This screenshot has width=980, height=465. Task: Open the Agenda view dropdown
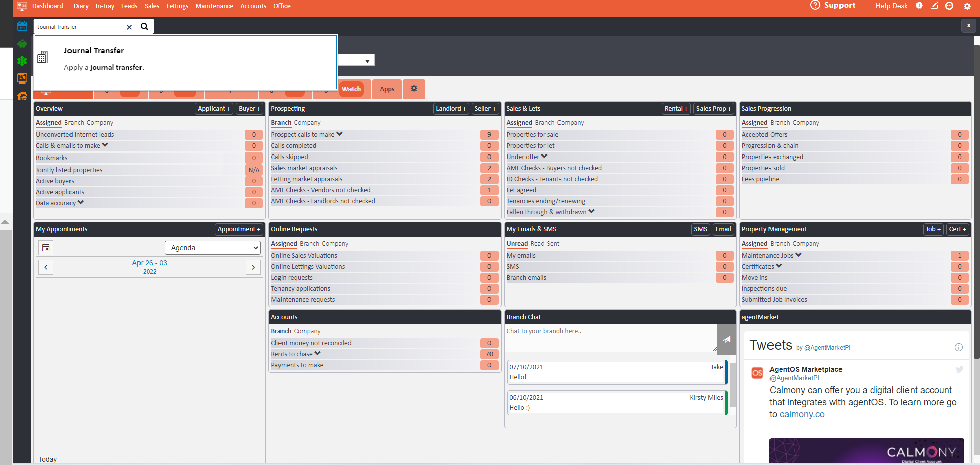pos(213,248)
